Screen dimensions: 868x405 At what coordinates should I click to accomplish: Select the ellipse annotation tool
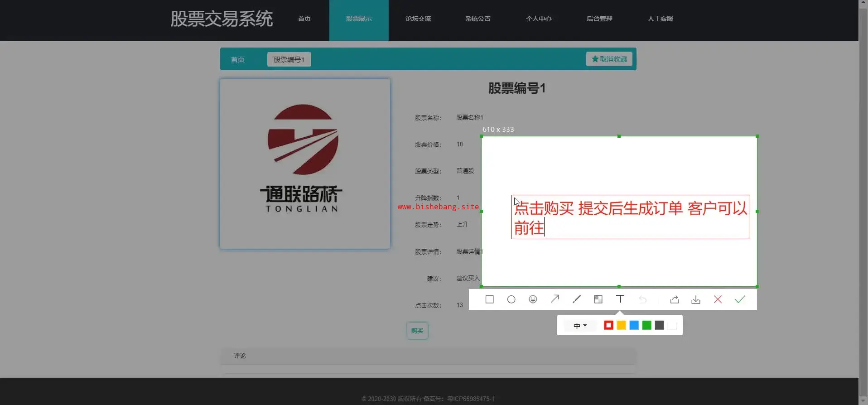[511, 299]
